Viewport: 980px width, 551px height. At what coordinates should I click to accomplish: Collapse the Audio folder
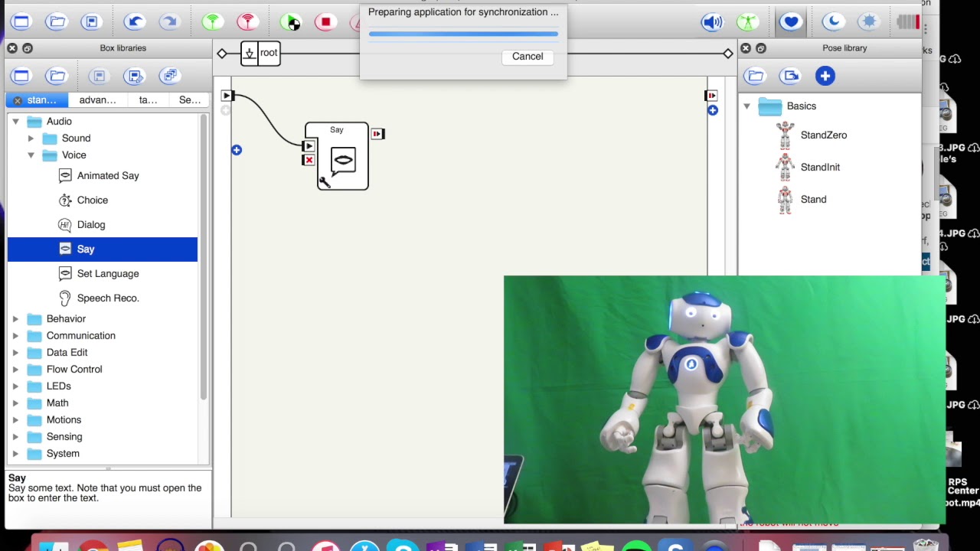tap(15, 122)
